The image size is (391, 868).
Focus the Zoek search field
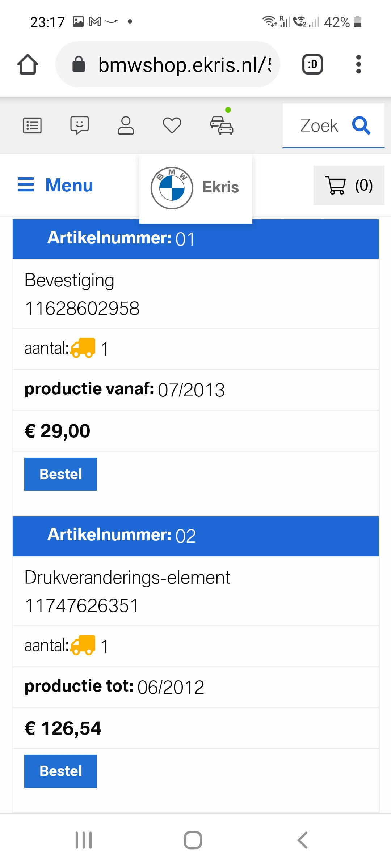(x=319, y=125)
